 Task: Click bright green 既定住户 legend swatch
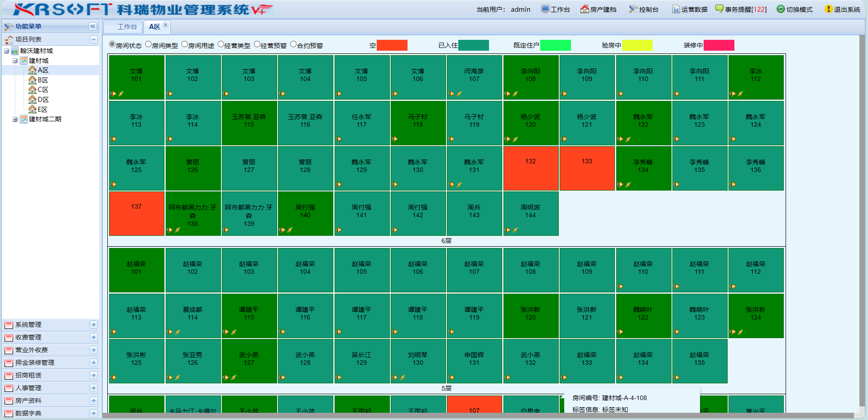(x=556, y=45)
